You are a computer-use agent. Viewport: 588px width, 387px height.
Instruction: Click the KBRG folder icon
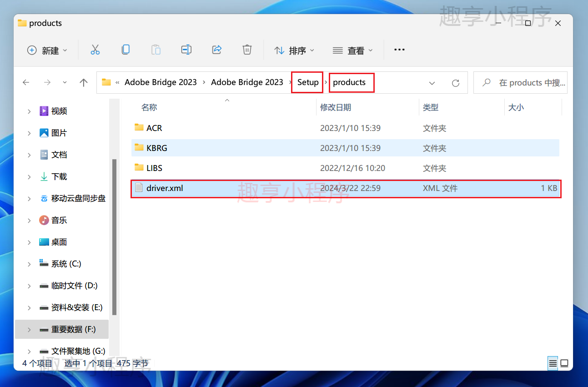[139, 148]
